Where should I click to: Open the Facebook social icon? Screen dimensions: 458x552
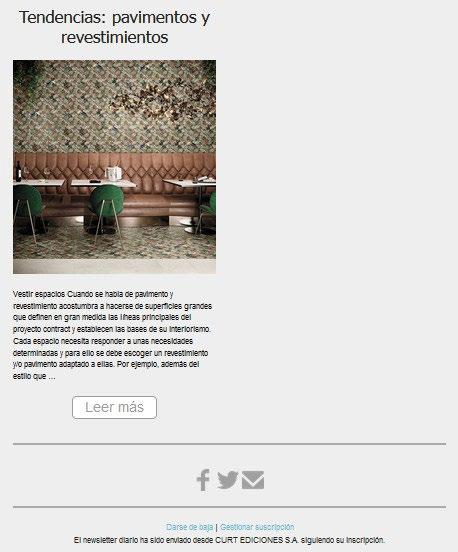coord(203,480)
